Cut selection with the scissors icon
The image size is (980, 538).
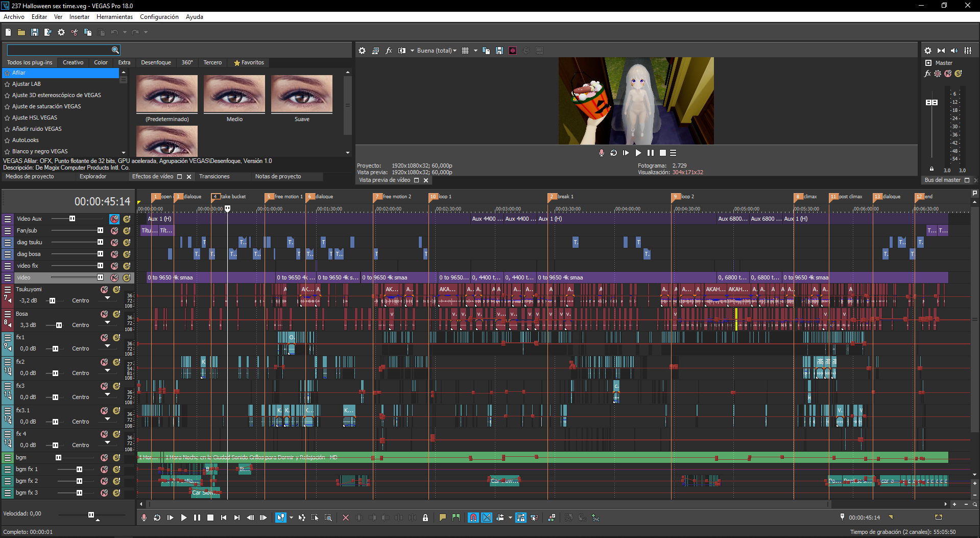point(75,32)
